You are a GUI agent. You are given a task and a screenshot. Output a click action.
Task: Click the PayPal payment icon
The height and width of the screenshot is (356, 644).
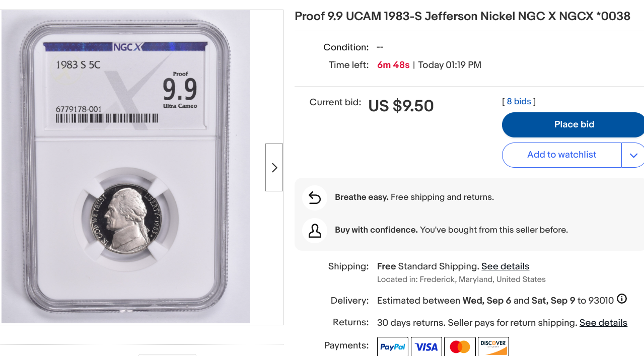393,346
